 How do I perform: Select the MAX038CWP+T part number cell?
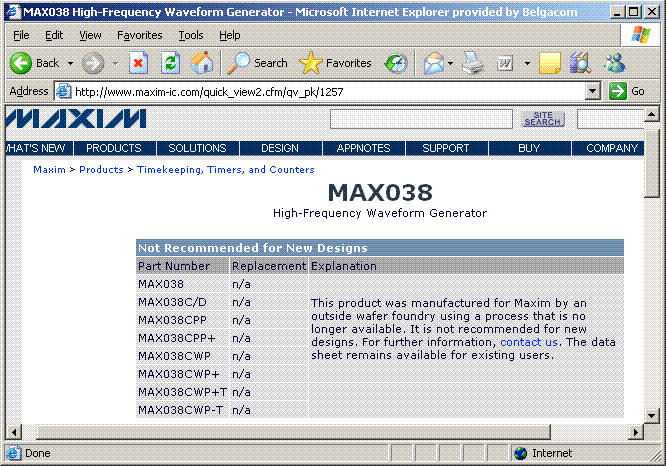[183, 392]
